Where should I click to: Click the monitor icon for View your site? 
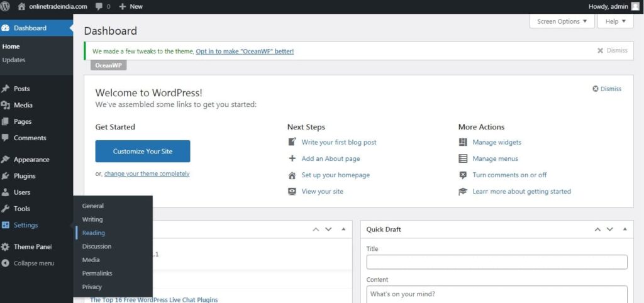point(292,191)
